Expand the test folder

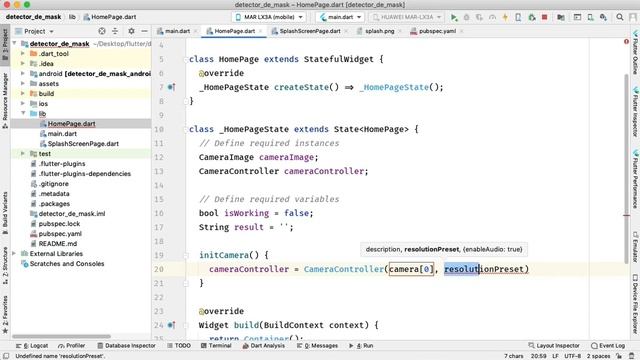tap(23, 153)
